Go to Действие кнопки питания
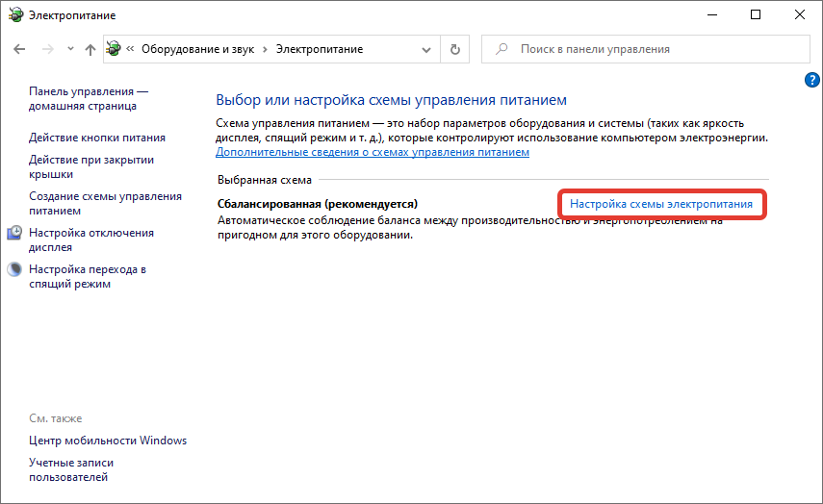Image resolution: width=823 pixels, height=504 pixels. click(x=97, y=138)
